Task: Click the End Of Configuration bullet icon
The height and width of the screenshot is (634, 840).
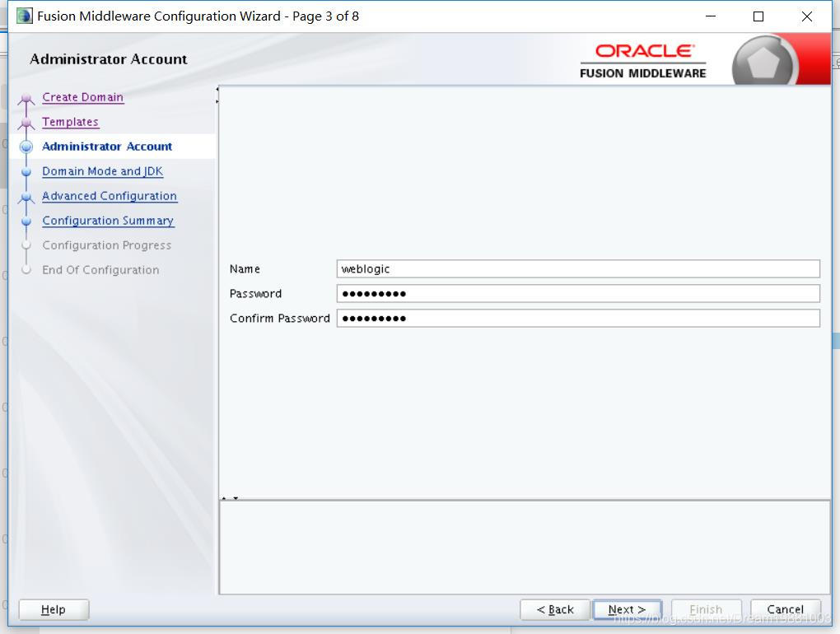Action: tap(26, 270)
